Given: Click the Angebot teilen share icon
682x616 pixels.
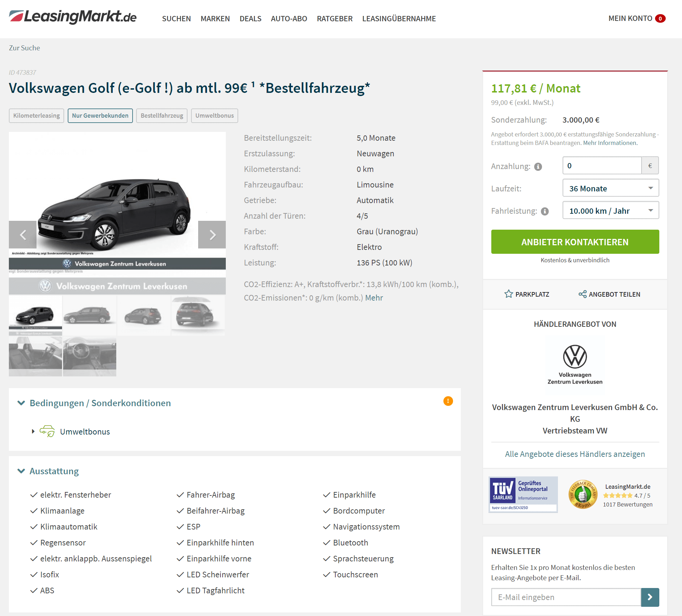Looking at the screenshot, I should (582, 294).
